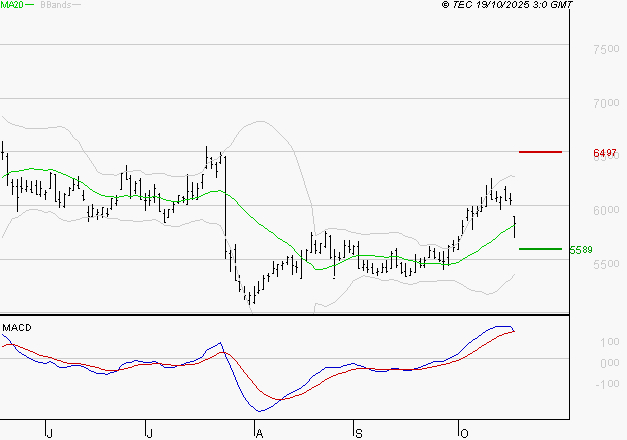The width and height of the screenshot is (627, 440).
Task: Click the BBands legend label
Action: tap(56, 5)
